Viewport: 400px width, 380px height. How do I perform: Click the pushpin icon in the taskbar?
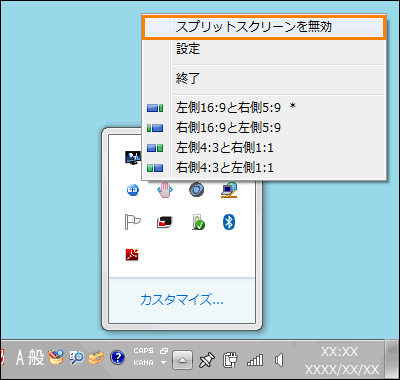pos(207,360)
